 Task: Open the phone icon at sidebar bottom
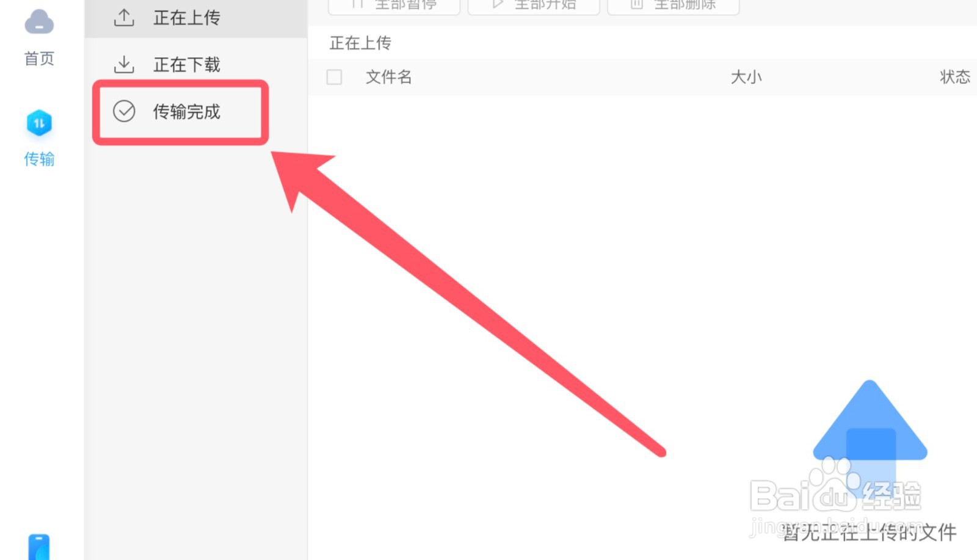38,547
